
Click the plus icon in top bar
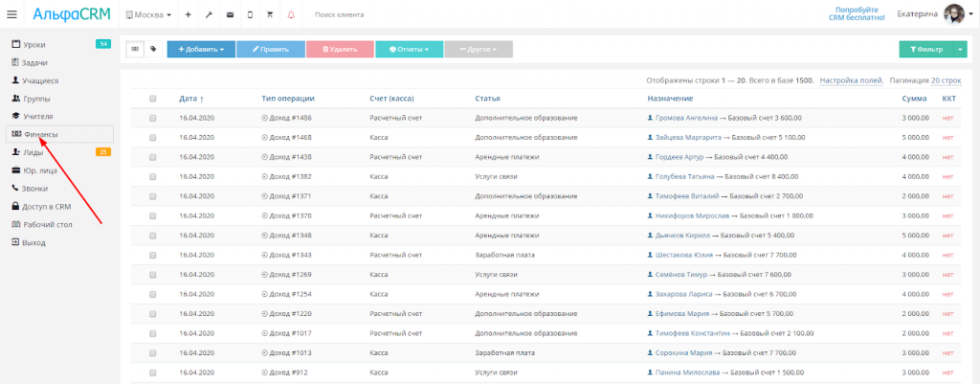(188, 15)
